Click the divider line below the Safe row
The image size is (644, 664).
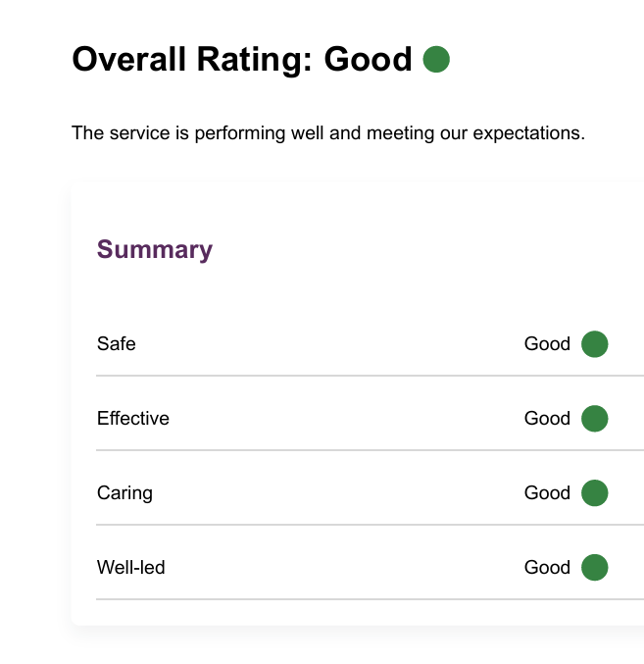point(370,376)
